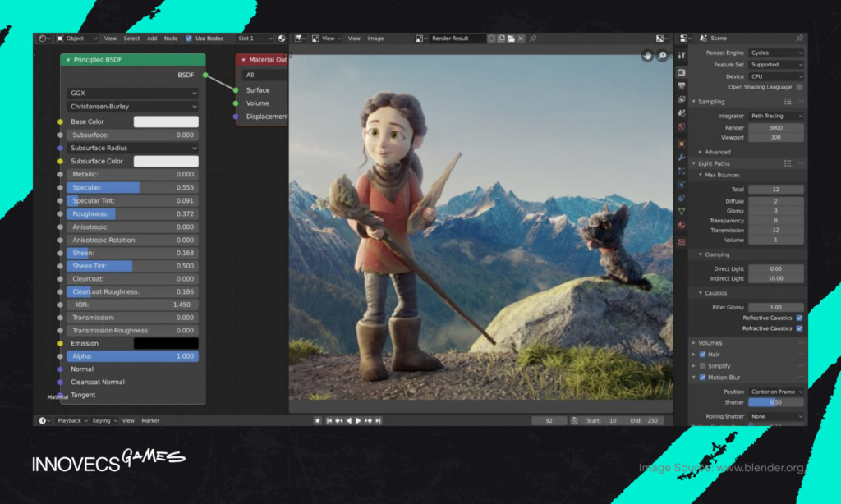Open the Modifiers wrench tab icon
This screenshot has width=841, height=504.
[x=682, y=157]
